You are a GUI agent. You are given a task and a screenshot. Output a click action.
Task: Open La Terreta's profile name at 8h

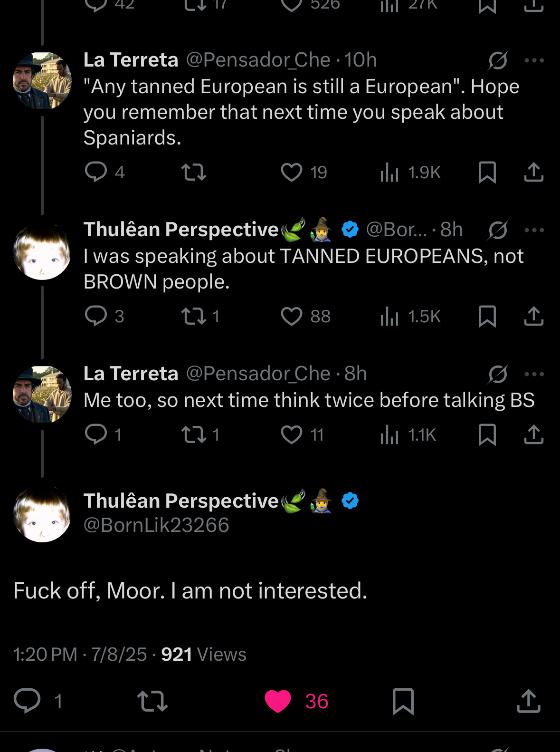click(x=131, y=374)
